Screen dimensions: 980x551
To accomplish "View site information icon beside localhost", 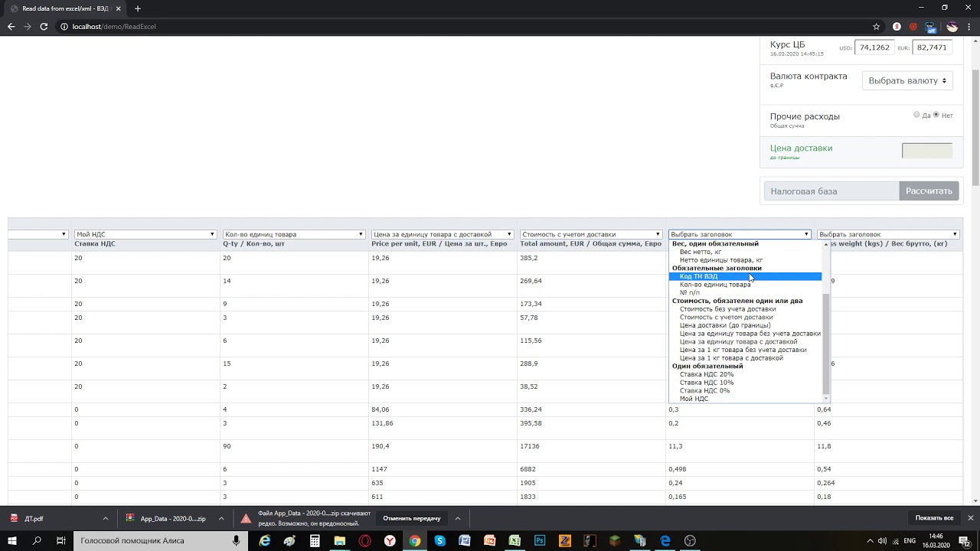I will click(x=64, y=26).
